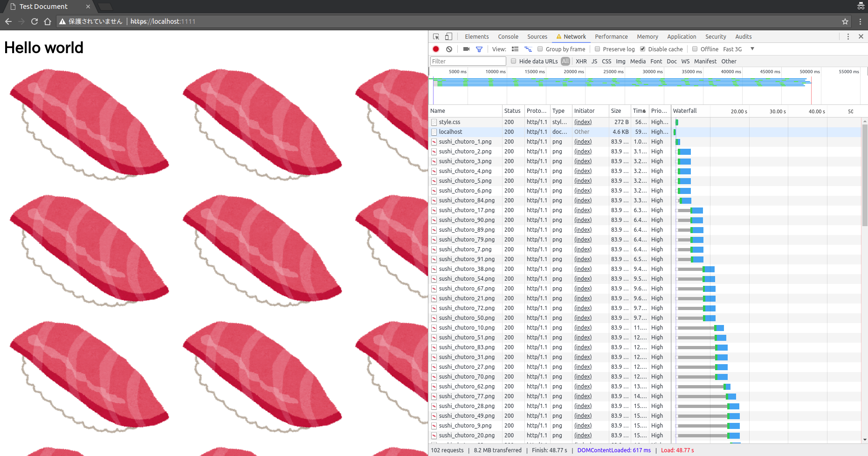
Task: Select element inspector cursor icon
Action: click(x=436, y=36)
